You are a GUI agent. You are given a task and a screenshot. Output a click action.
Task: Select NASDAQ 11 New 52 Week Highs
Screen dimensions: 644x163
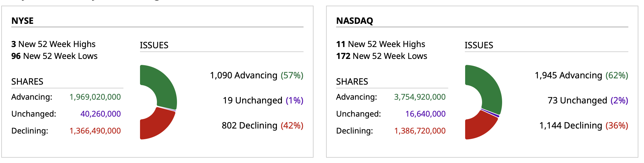point(381,44)
